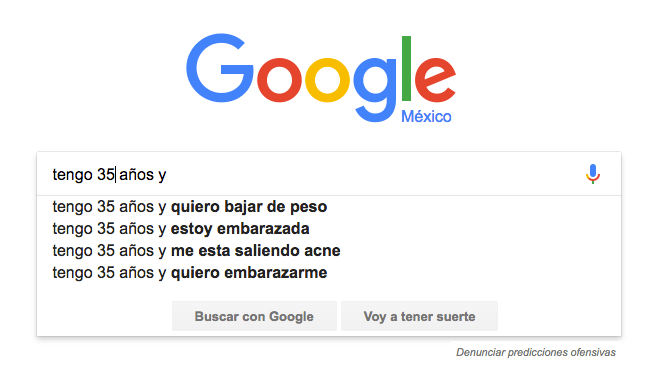This screenshot has width=654, height=375.
Task: Click the red o in Google logo
Action: [x=279, y=80]
